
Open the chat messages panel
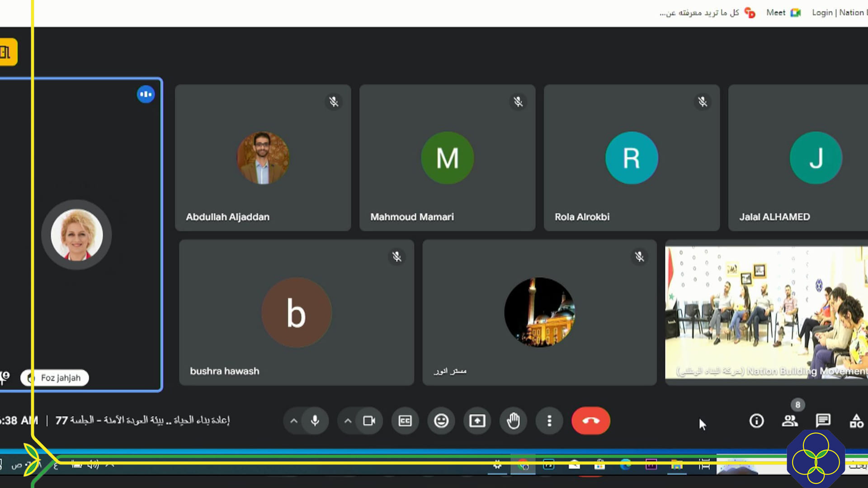click(x=823, y=421)
